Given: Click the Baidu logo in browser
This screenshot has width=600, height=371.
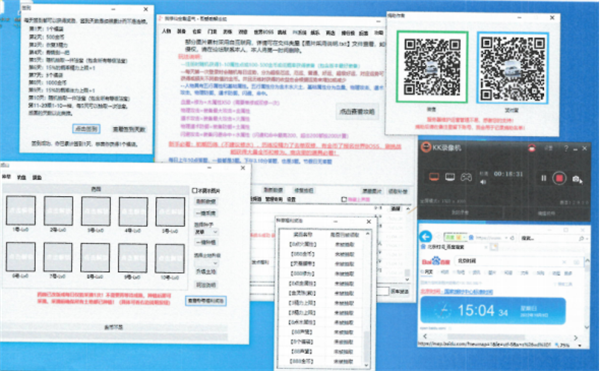Looking at the screenshot, I should pos(436,262).
